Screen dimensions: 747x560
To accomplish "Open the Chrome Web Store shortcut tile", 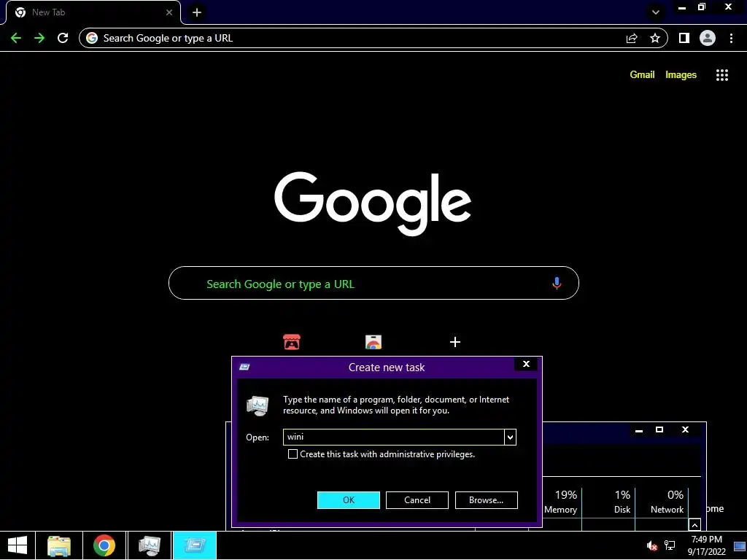I will pos(373,342).
